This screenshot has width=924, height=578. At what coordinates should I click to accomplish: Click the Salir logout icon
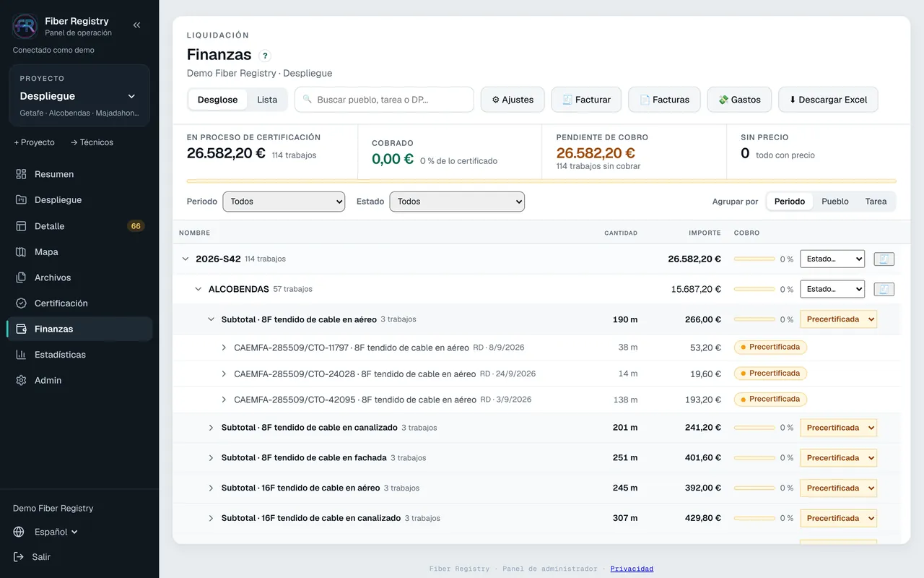point(19,557)
